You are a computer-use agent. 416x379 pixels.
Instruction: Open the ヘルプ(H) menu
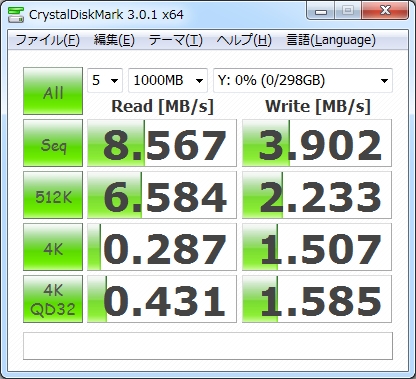point(244,40)
